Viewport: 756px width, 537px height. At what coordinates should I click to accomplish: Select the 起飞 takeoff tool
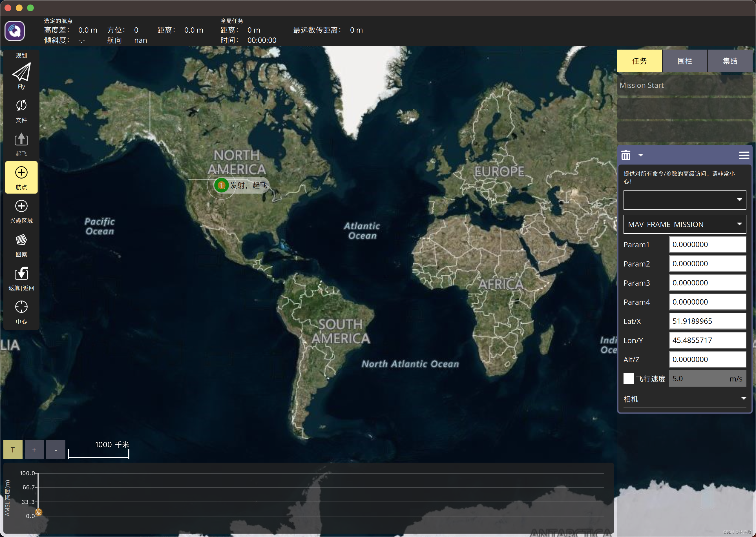point(21,145)
